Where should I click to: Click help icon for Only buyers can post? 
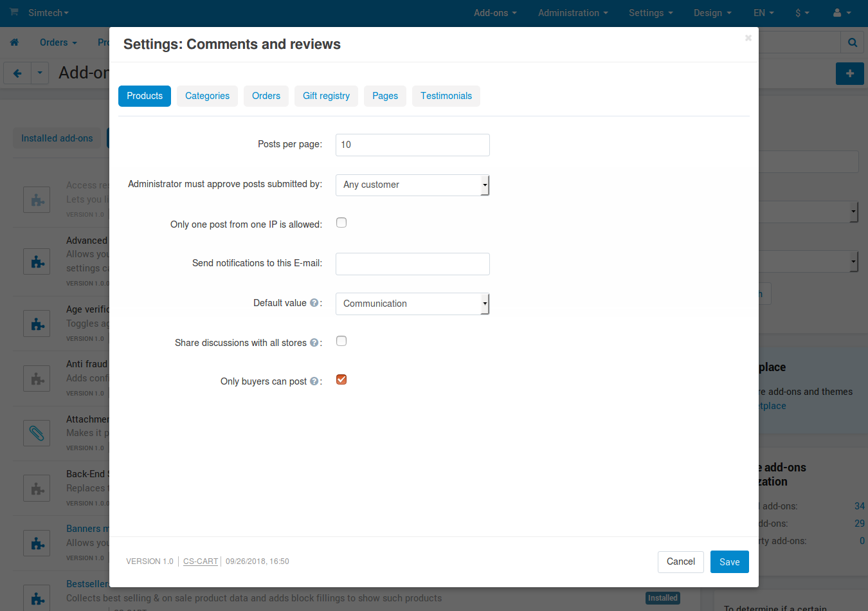pos(314,381)
